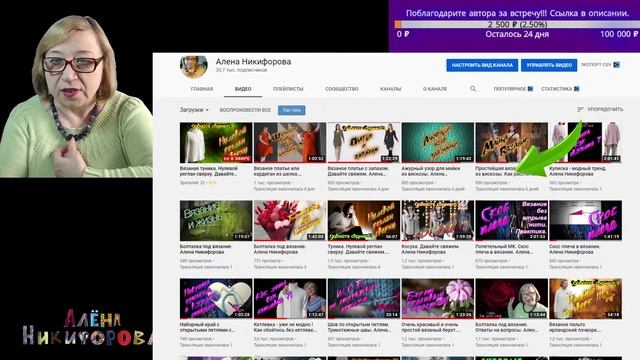Image resolution: width=640 pixels, height=360 pixels.
Task: Open the 'Кеттлевка - уже не модно' thumbnail
Action: pyautogui.click(x=290, y=299)
